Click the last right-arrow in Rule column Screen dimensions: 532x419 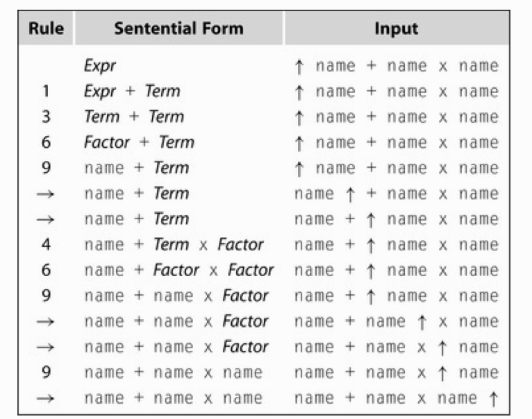(x=45, y=398)
